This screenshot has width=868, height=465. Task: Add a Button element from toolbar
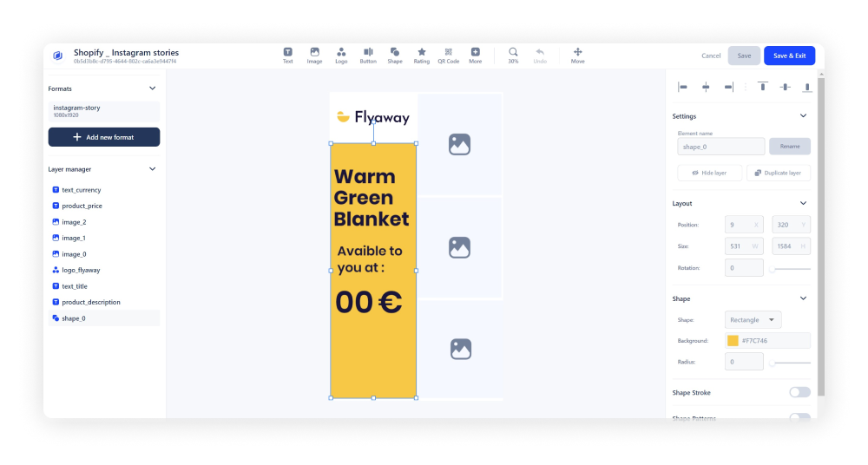368,56
